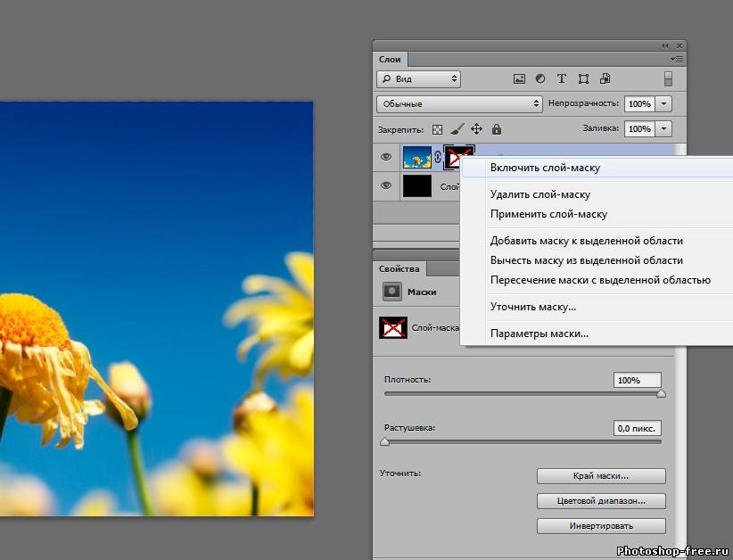Click the lock all padlock icon
The width and height of the screenshot is (733, 560).
[497, 129]
